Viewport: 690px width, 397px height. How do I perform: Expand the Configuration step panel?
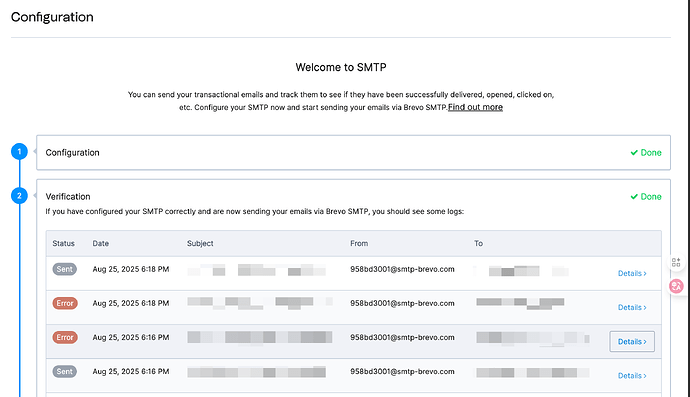[353, 152]
